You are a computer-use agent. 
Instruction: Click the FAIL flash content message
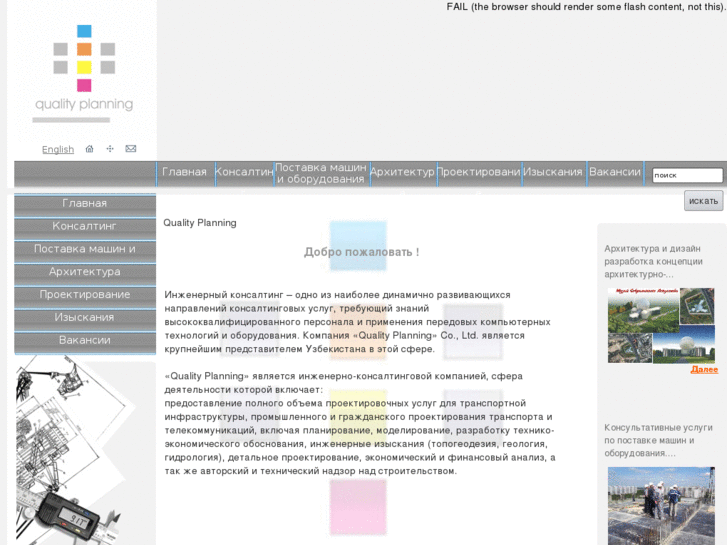[x=586, y=7]
